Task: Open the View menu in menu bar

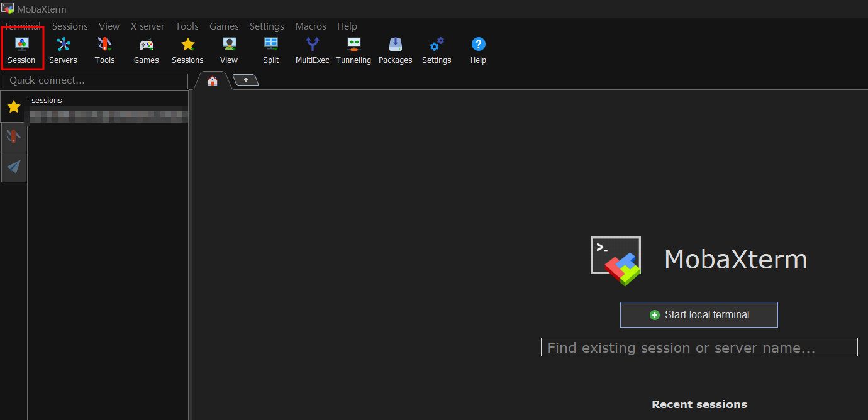Action: tap(109, 26)
